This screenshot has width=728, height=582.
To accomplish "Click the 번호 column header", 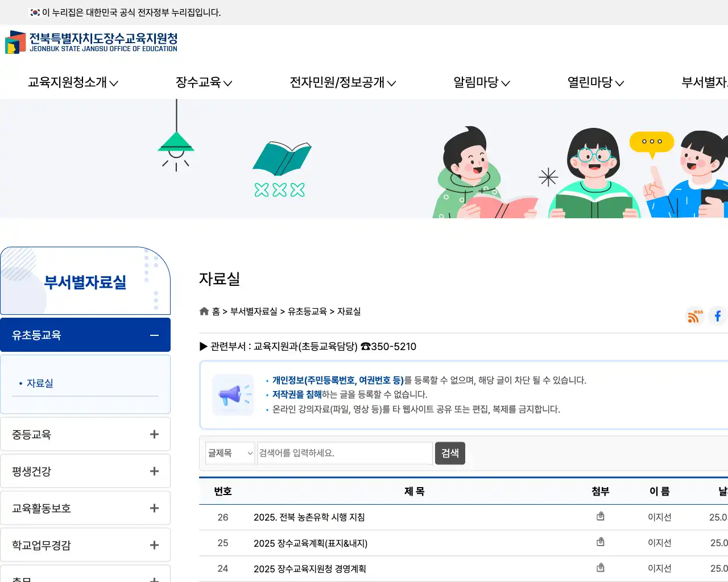I will 223,491.
